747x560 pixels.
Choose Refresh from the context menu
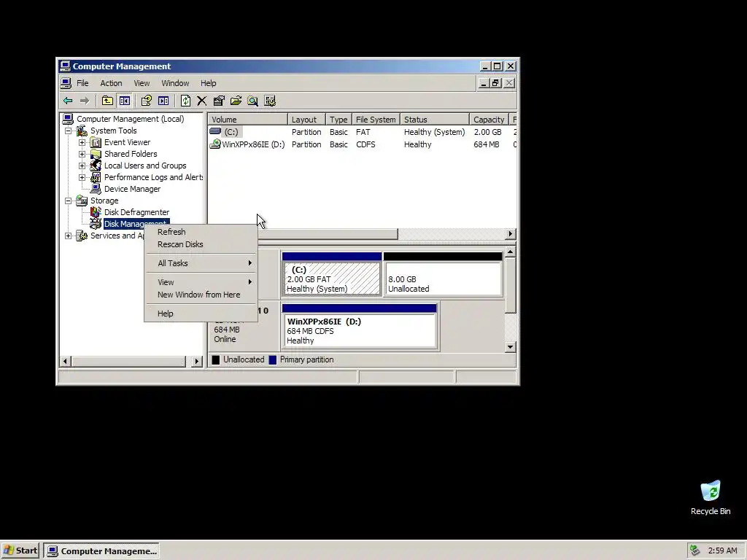coord(201,232)
